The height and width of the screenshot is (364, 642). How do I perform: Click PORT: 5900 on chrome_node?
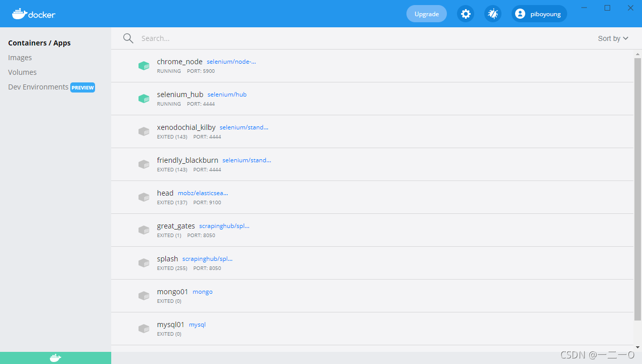point(201,71)
